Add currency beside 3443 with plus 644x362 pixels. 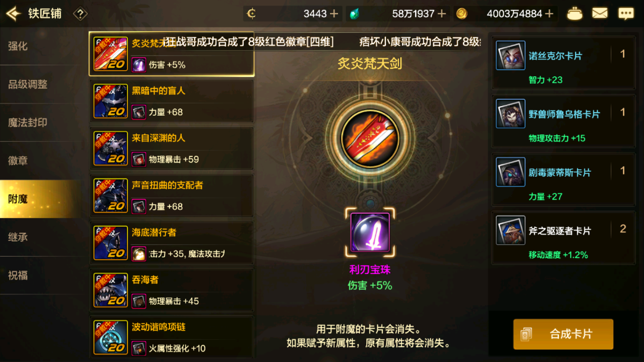(334, 14)
